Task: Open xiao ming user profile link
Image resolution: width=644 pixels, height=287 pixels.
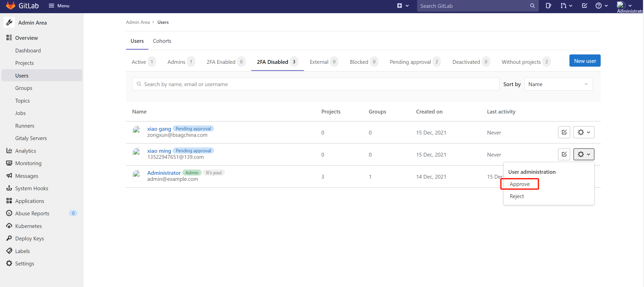Action: [159, 151]
